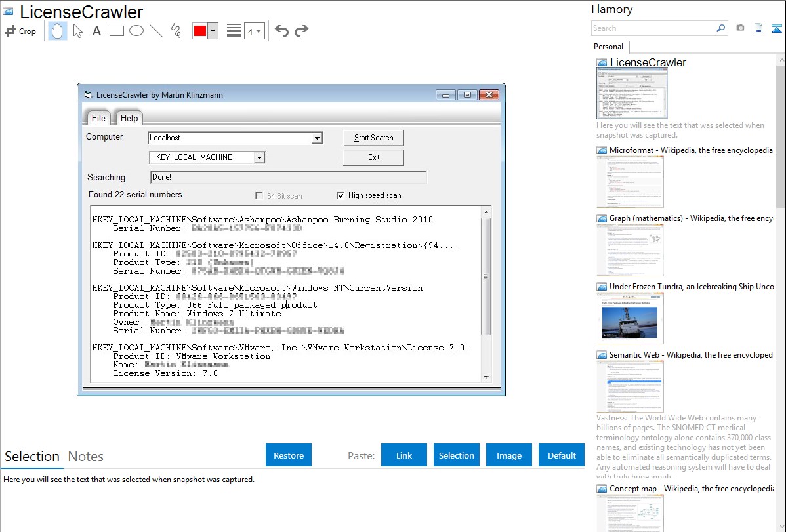Click the Paste Link button
The width and height of the screenshot is (786, 532).
[404, 455]
